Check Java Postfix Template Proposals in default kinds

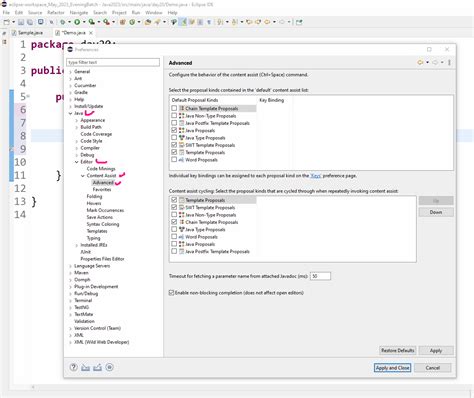pyautogui.click(x=174, y=123)
